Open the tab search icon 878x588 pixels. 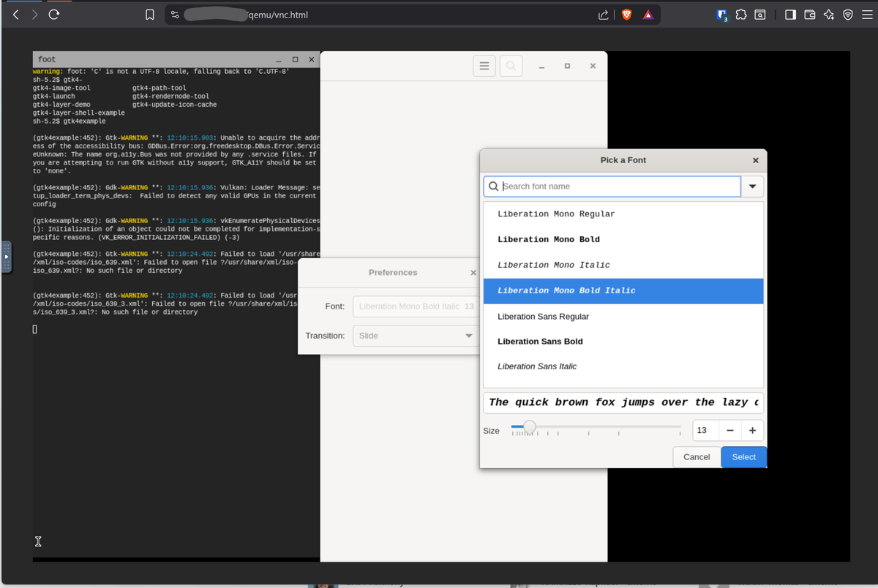coord(760,15)
